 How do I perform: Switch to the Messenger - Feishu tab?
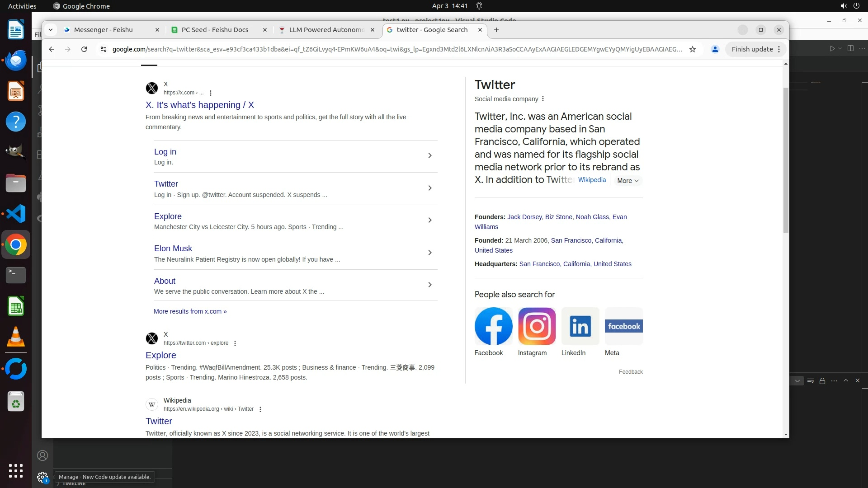click(104, 30)
